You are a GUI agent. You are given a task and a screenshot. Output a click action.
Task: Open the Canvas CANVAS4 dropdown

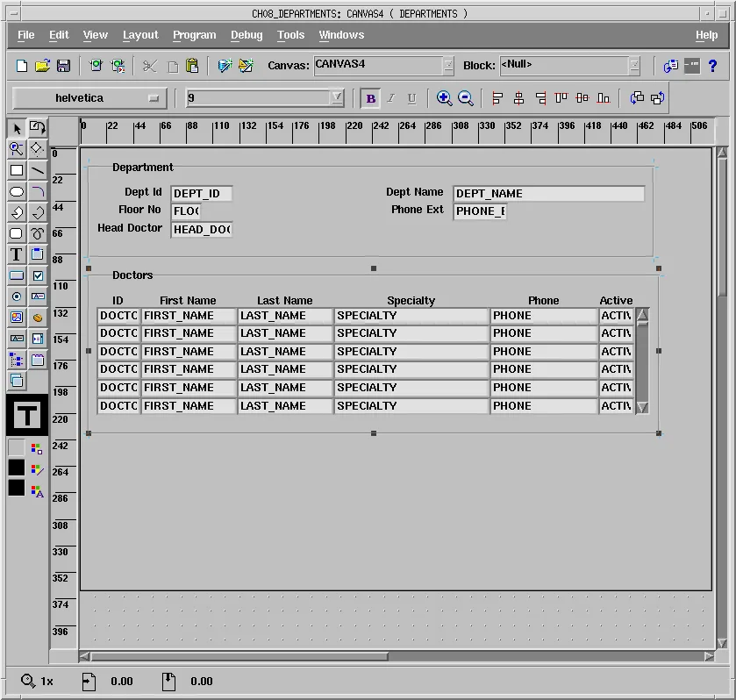449,65
